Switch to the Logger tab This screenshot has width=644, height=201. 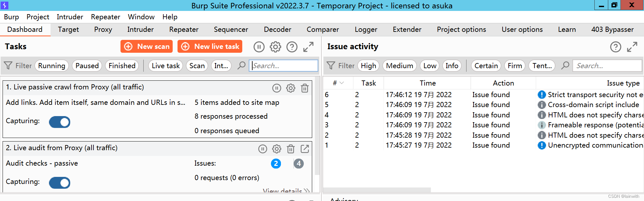click(x=366, y=30)
